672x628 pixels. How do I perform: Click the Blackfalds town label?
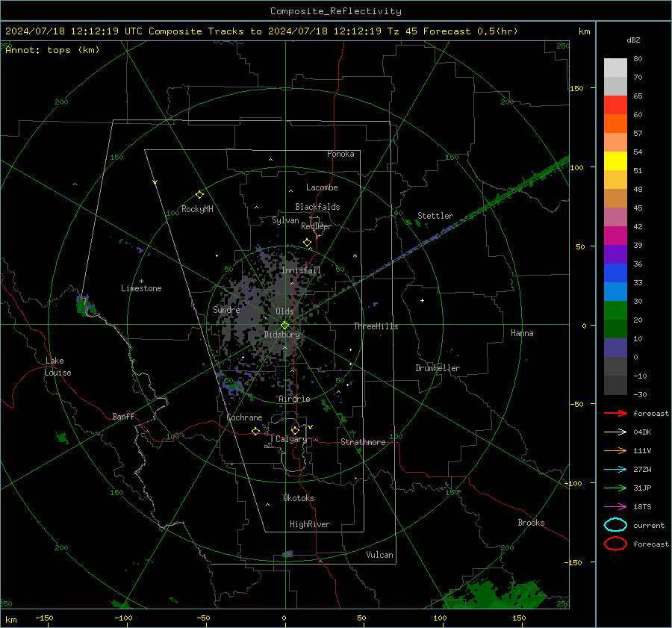[317, 207]
